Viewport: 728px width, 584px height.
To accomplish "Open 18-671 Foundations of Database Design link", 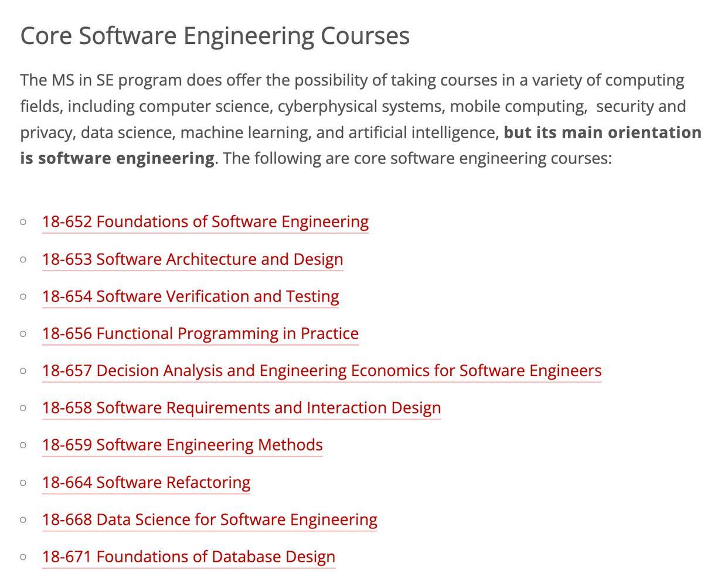I will (188, 557).
